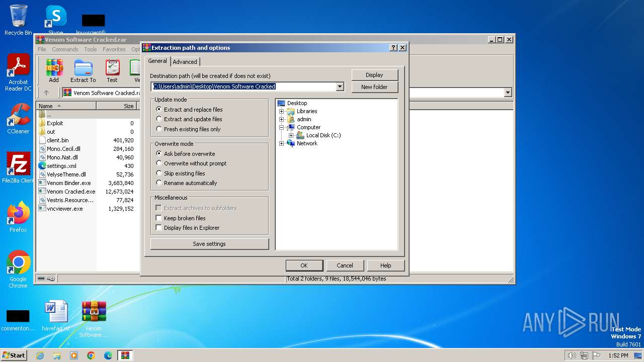
Task: Select Venom Binder.exe file
Action: [x=68, y=183]
